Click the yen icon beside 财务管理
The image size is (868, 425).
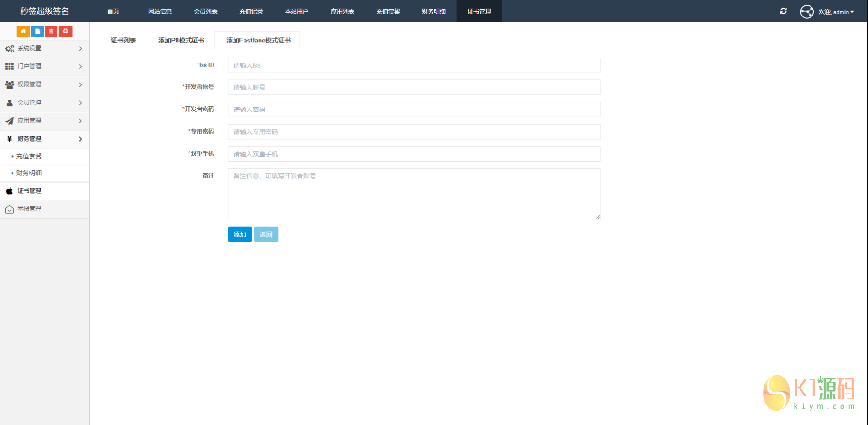[x=10, y=139]
